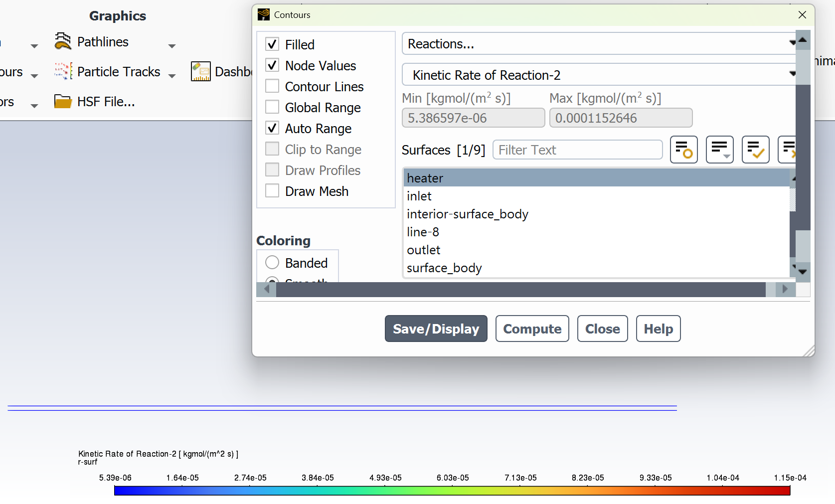This screenshot has height=504, width=835.
Task: Click the Particle Tracks icon
Action: coord(63,72)
